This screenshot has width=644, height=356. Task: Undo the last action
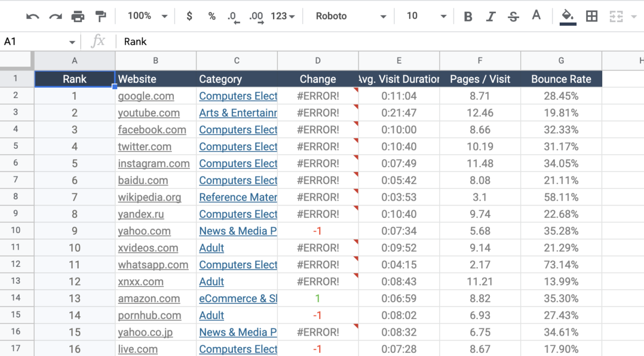coord(32,16)
